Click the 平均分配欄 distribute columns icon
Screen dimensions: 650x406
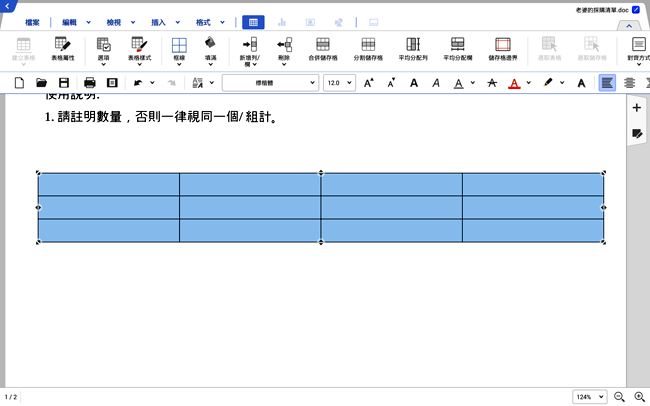458,49
